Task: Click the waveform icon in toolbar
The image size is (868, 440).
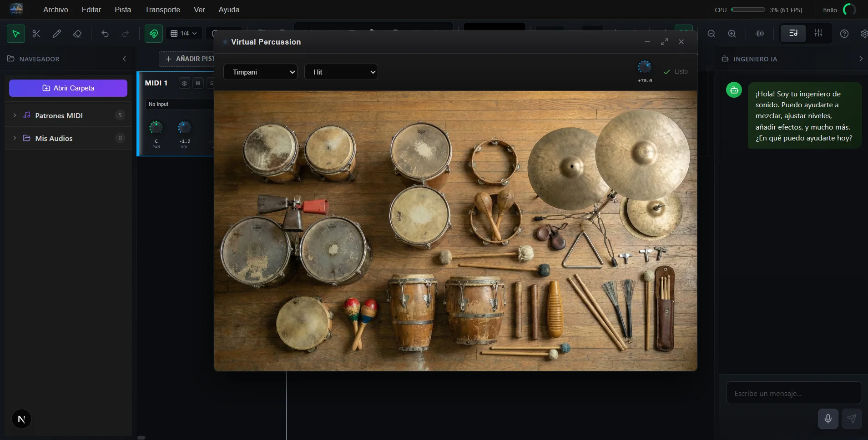Action: (760, 34)
